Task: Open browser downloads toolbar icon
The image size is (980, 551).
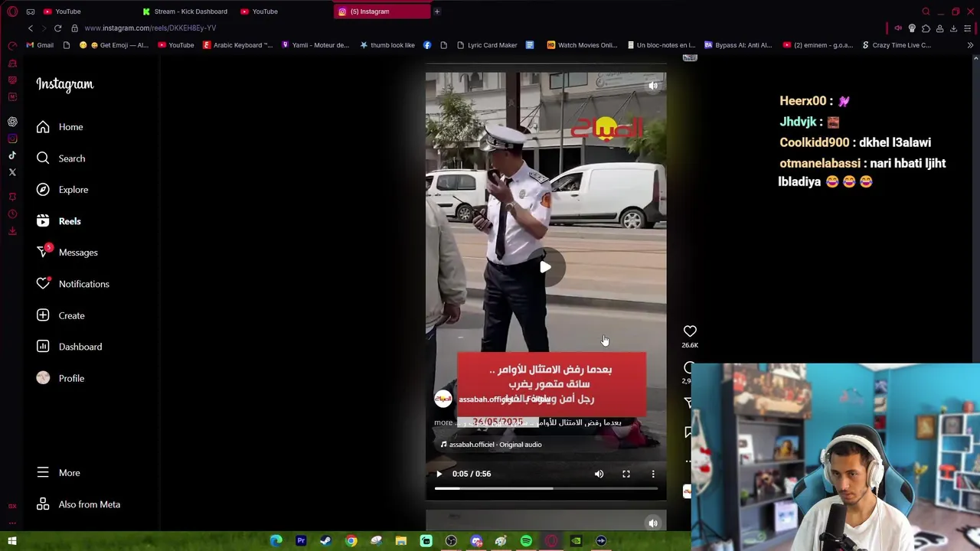Action: (953, 28)
